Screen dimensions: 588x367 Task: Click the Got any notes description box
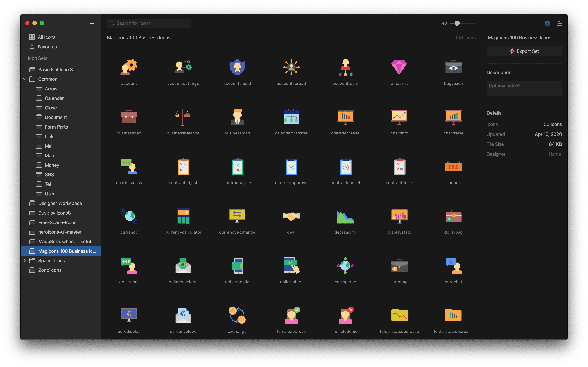[x=524, y=88]
